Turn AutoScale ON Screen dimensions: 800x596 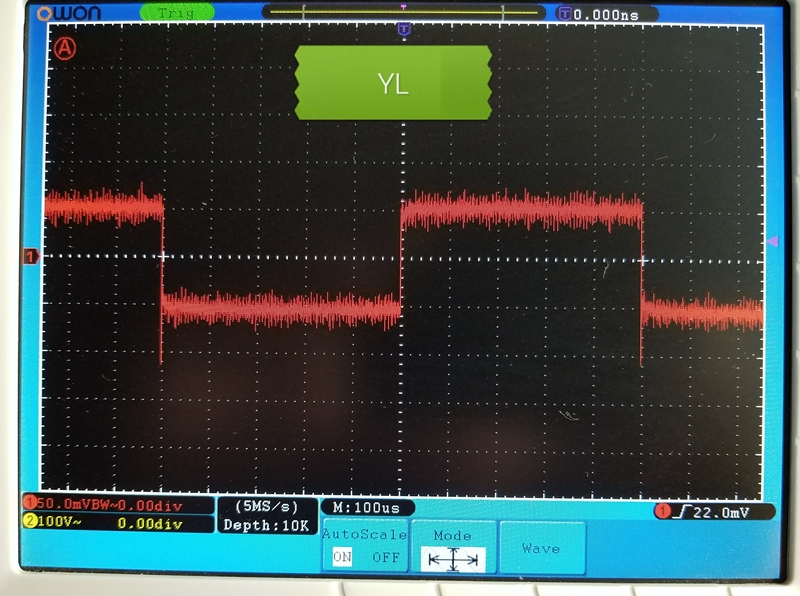pyautogui.click(x=342, y=558)
